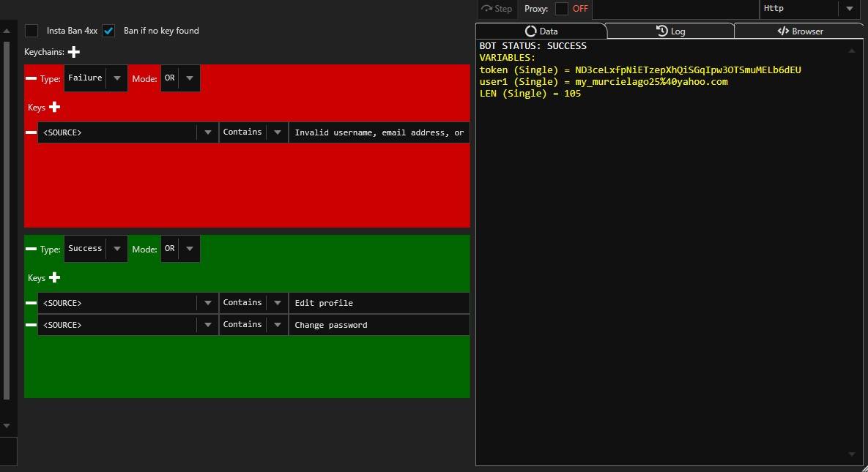
Task: Add a key to the Success keychain
Action: [54, 277]
